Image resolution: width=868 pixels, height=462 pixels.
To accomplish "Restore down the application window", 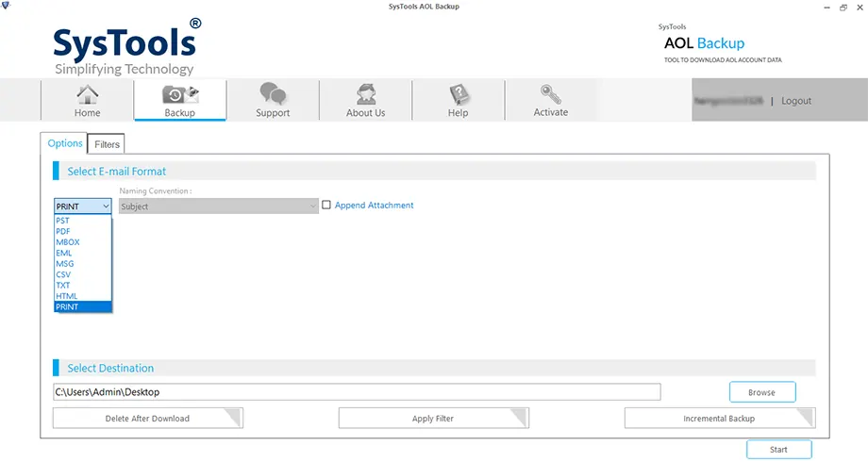I will coord(843,8).
